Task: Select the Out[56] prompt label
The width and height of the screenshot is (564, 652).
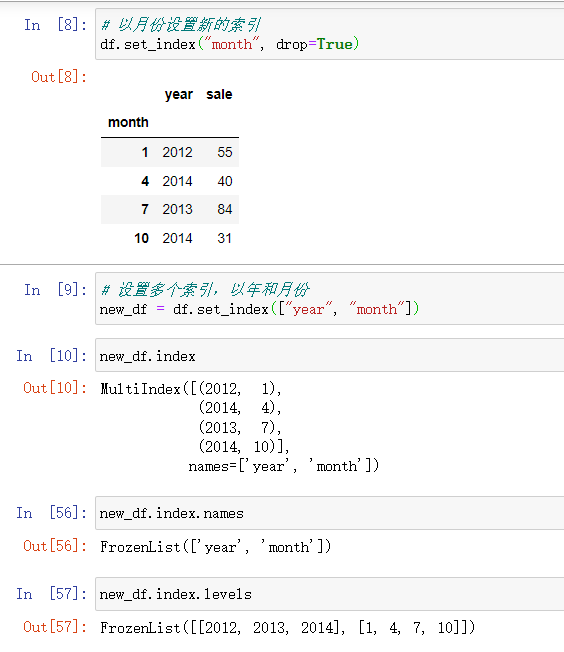Action: [x=55, y=545]
